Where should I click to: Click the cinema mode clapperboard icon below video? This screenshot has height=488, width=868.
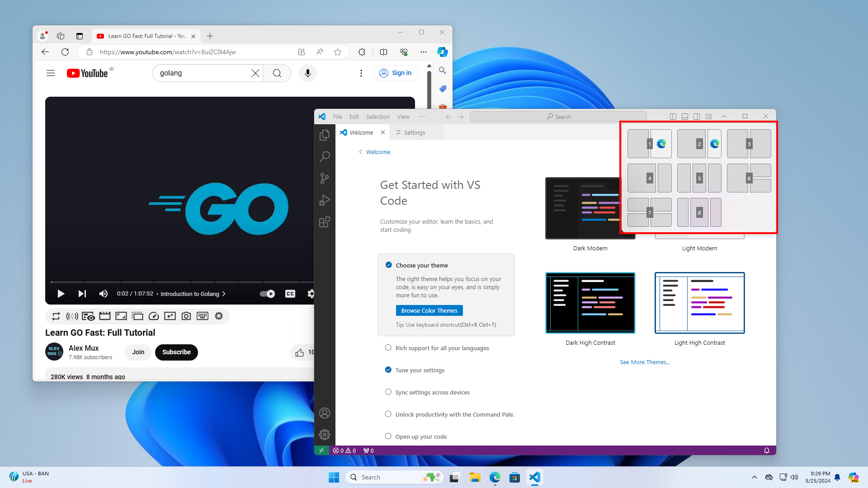[105, 316]
